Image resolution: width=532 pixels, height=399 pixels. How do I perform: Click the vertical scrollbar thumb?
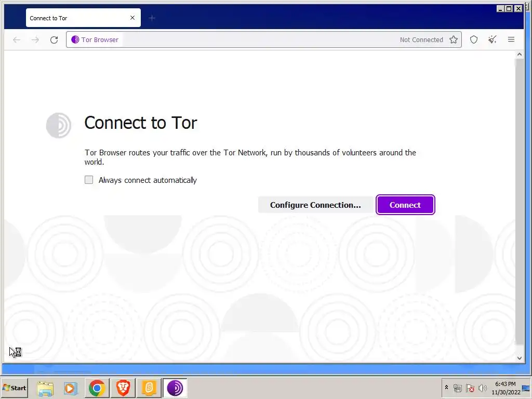[x=519, y=202]
